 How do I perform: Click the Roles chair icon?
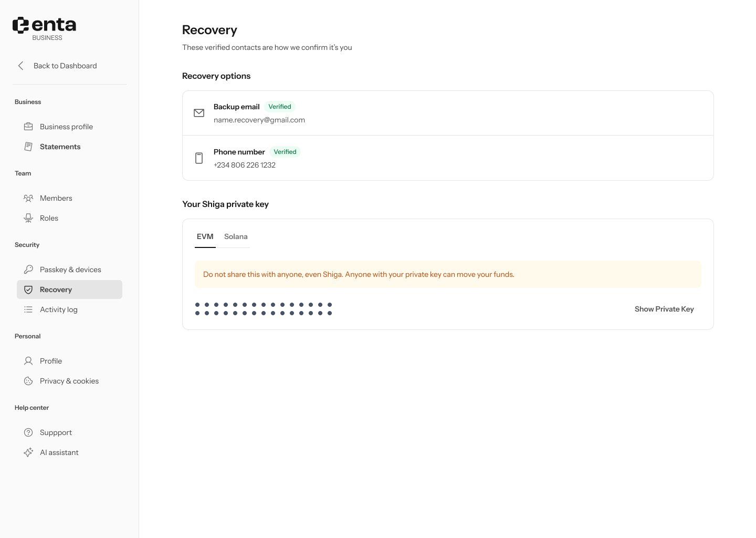point(28,218)
